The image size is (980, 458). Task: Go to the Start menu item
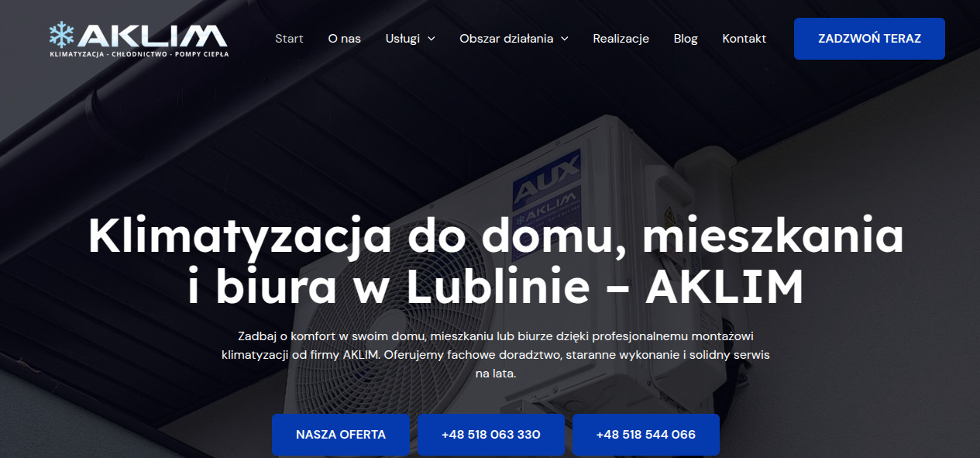coord(289,38)
